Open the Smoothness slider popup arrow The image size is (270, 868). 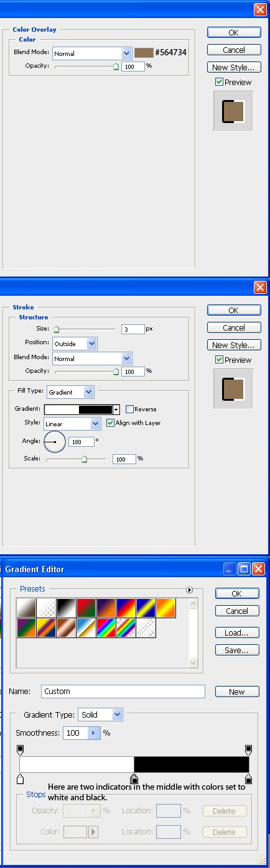tap(94, 733)
